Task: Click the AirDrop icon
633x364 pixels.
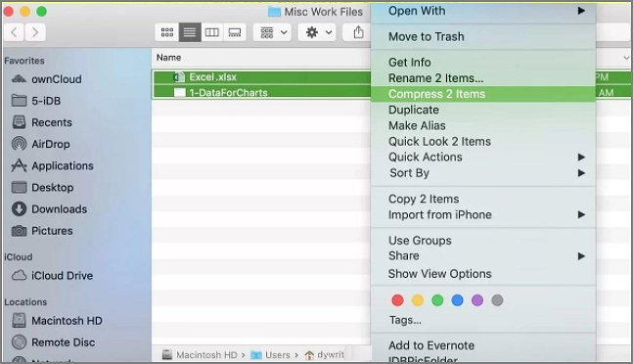Action: pos(19,144)
